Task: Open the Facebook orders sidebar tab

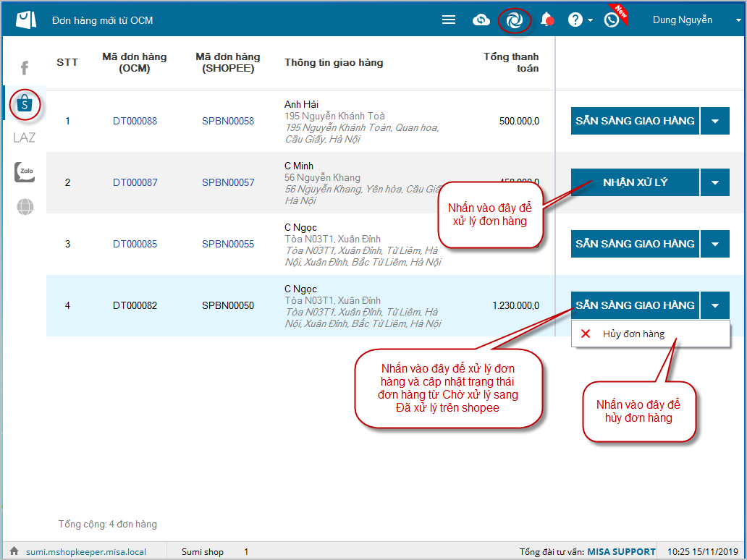Action: [24, 69]
